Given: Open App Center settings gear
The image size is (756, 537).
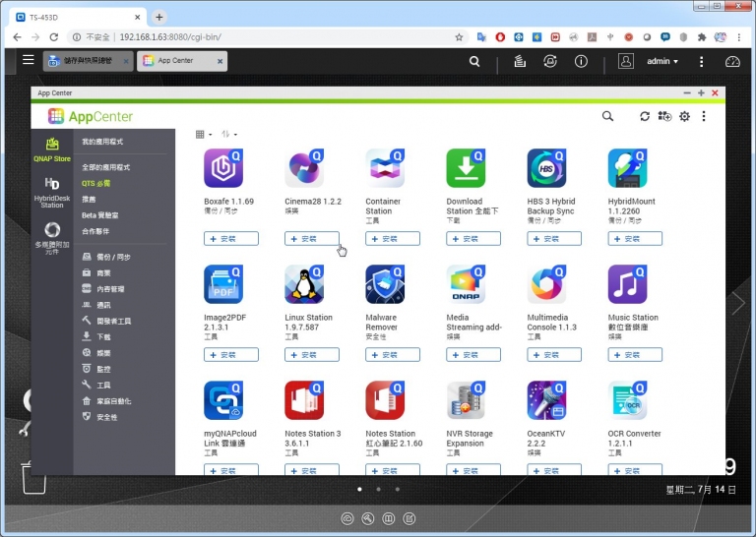Looking at the screenshot, I should 684,116.
